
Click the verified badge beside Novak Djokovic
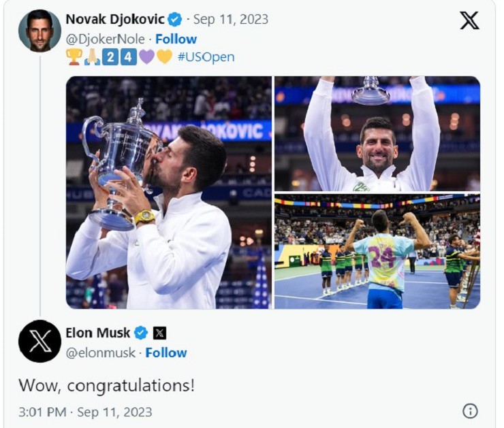(175, 19)
